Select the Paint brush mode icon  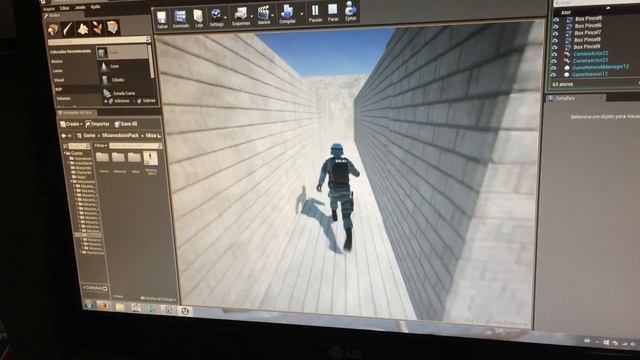pyautogui.click(x=68, y=29)
